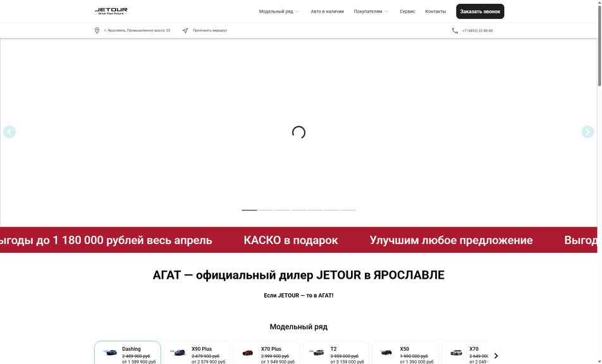This screenshot has height=364, width=602.
Task: Click the Dashing car thumbnail image
Action: pos(110,352)
